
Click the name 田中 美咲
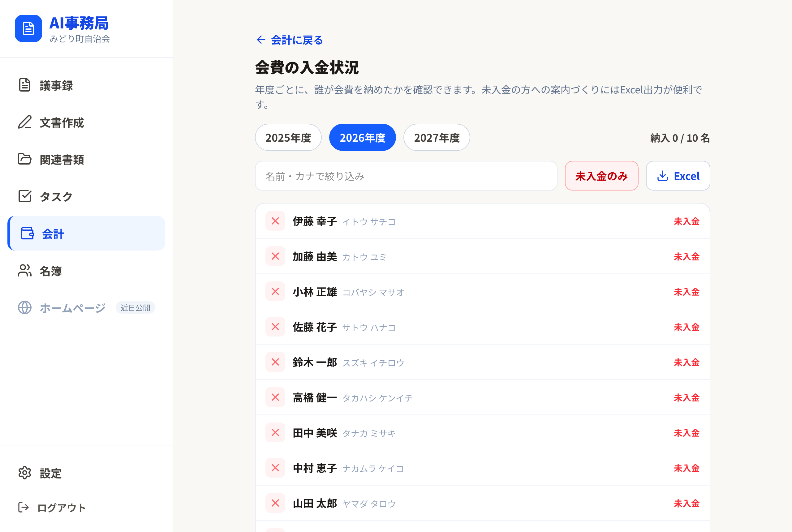(x=315, y=433)
